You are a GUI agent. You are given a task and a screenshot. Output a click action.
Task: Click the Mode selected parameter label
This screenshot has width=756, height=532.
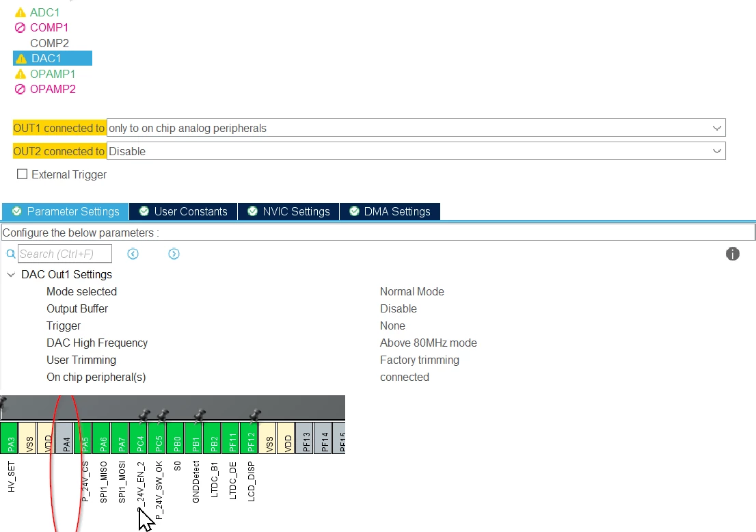[81, 292]
